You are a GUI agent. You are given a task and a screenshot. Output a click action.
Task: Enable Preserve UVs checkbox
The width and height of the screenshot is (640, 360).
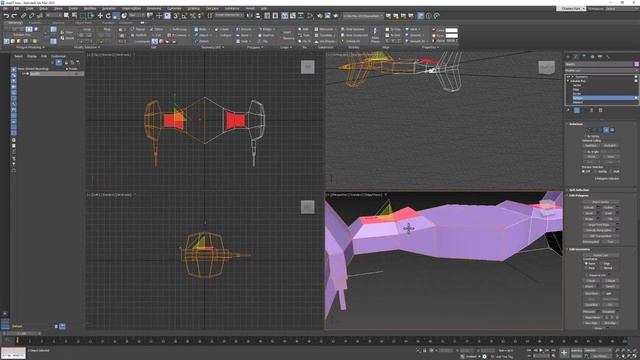[587, 275]
